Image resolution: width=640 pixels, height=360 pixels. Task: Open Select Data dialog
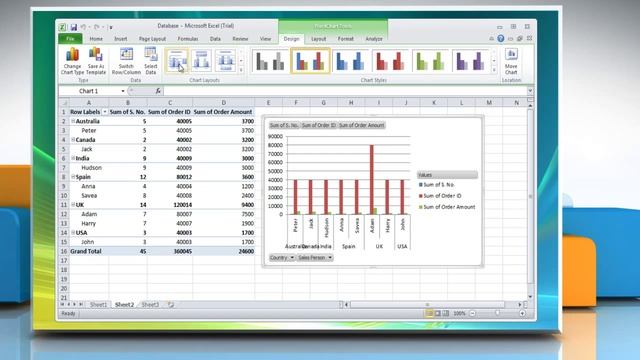point(151,61)
